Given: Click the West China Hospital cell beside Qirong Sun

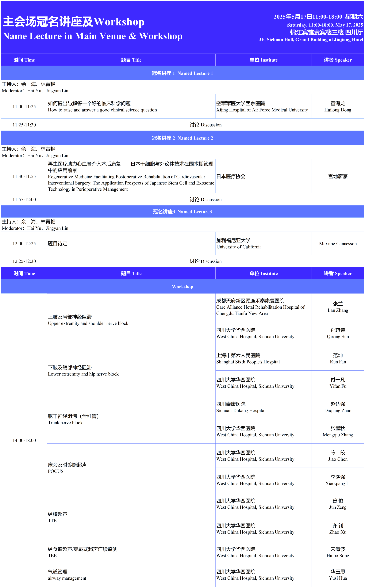Looking at the screenshot, I should point(263,333).
